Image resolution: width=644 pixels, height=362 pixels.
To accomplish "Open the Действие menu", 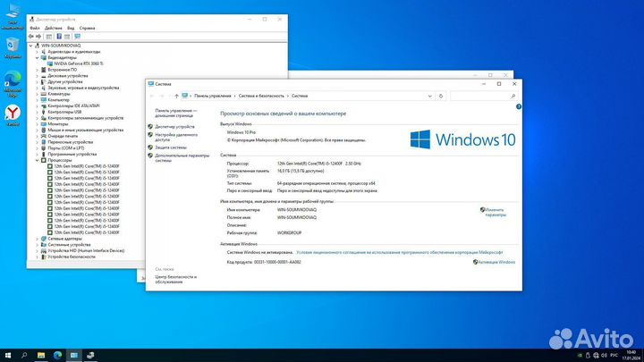I will 54,28.
